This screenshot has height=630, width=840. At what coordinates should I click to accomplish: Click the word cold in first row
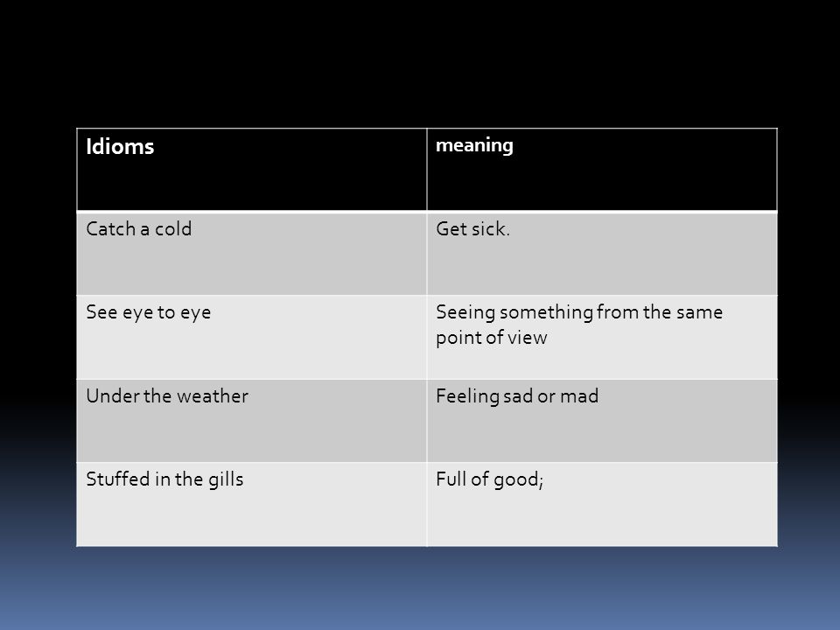(x=173, y=228)
